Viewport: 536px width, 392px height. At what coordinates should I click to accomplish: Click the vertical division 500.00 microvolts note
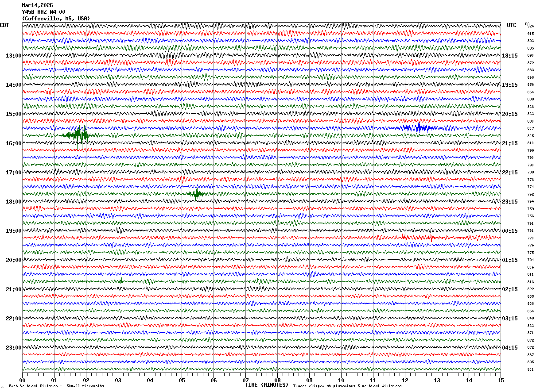56,386
